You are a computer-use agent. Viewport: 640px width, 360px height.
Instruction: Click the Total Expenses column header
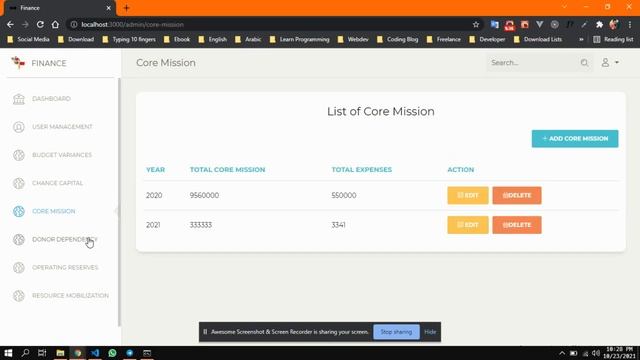pos(362,170)
